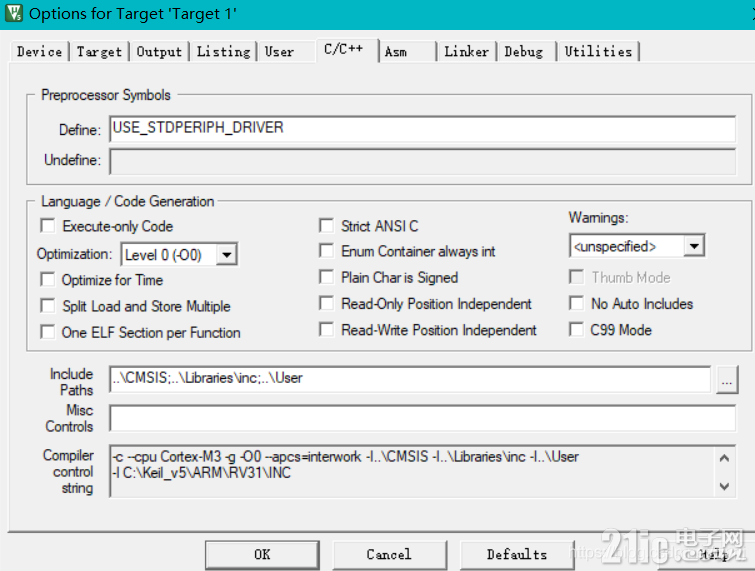Focus the Misc Controls input field

422,418
